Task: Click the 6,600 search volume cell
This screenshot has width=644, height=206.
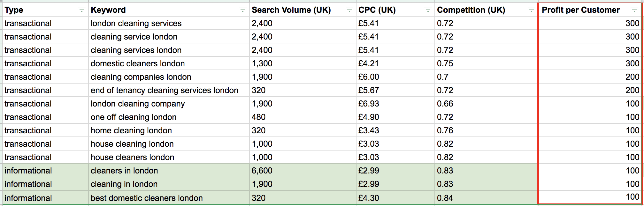Action: click(x=262, y=171)
